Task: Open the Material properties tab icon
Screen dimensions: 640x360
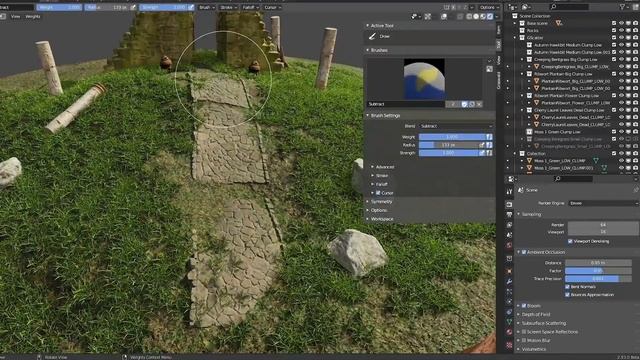Action: 509,332
